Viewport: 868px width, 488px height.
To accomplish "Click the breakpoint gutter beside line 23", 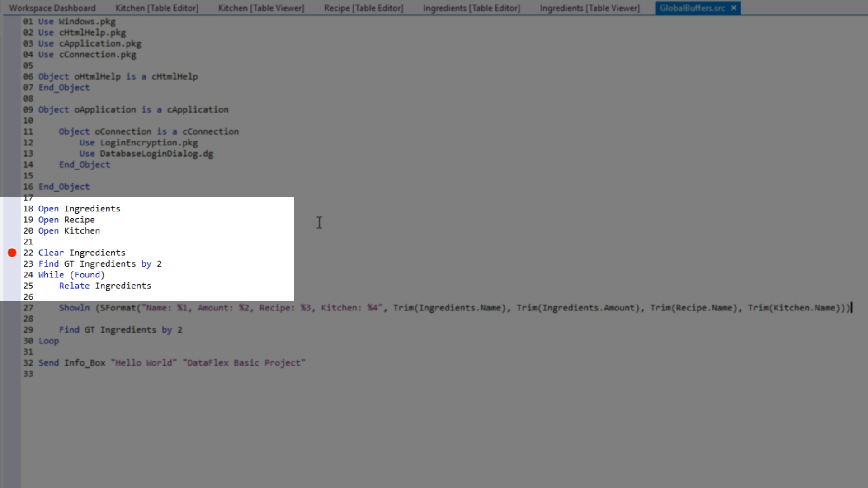I will click(12, 264).
